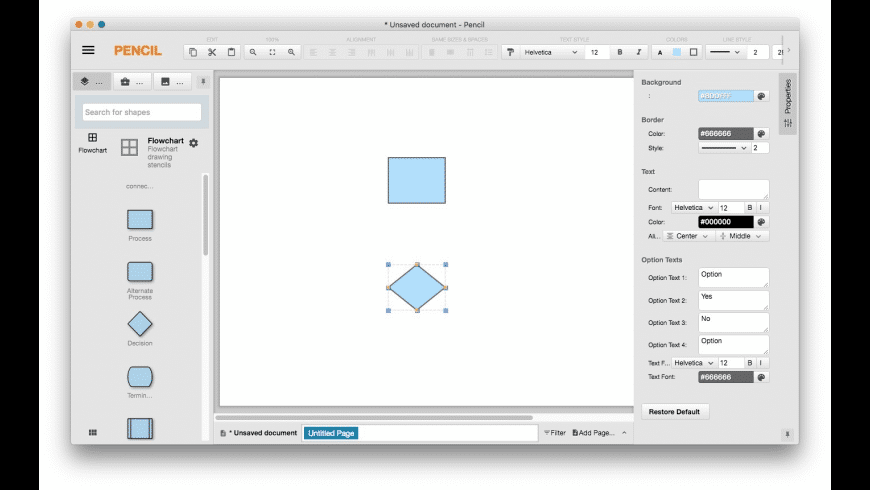870x490 pixels.
Task: Click the Align right icon
Action: tap(352, 52)
